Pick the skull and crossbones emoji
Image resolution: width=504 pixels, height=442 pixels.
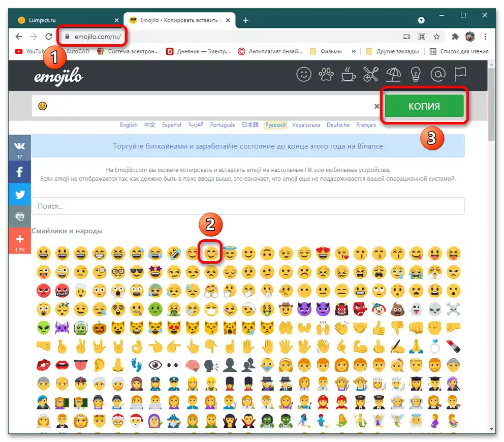point(453,309)
